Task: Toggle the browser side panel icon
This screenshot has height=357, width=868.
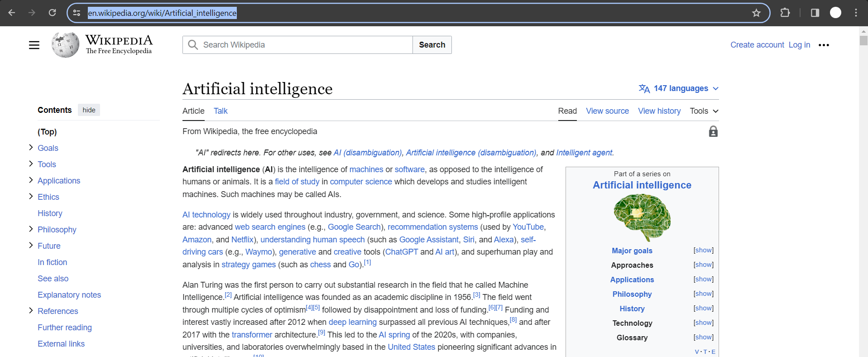Action: pos(815,13)
